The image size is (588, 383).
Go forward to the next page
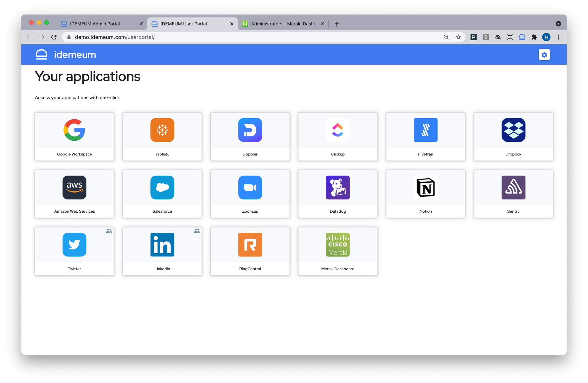42,37
